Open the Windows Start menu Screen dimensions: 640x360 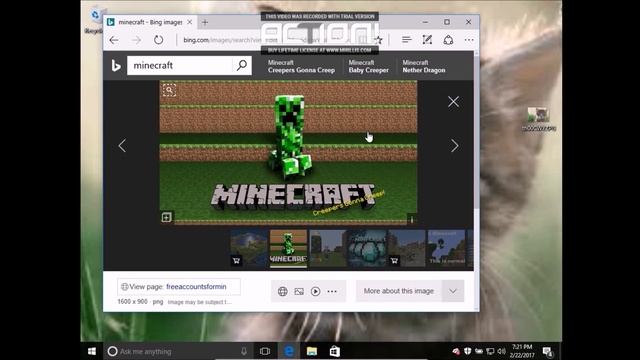pyautogui.click(x=91, y=351)
